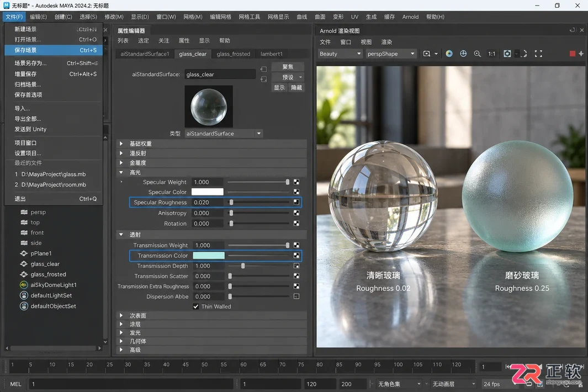The height and width of the screenshot is (392, 588).
Task: Click the glass_clear name input field
Action: [220, 75]
